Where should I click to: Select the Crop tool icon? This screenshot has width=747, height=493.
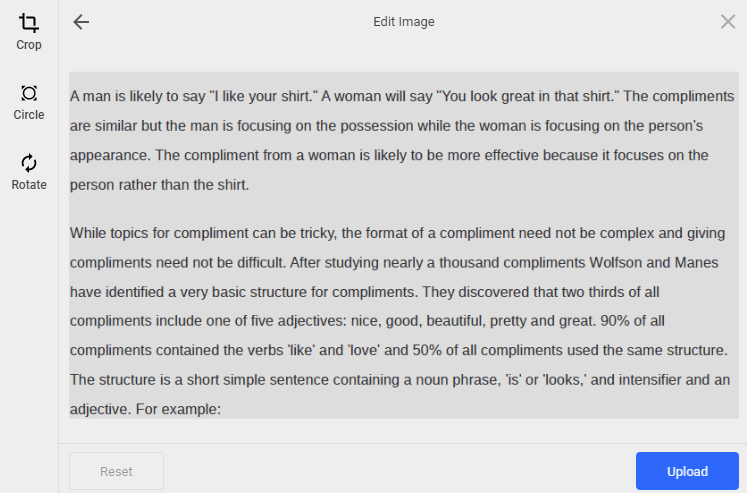pos(29,22)
